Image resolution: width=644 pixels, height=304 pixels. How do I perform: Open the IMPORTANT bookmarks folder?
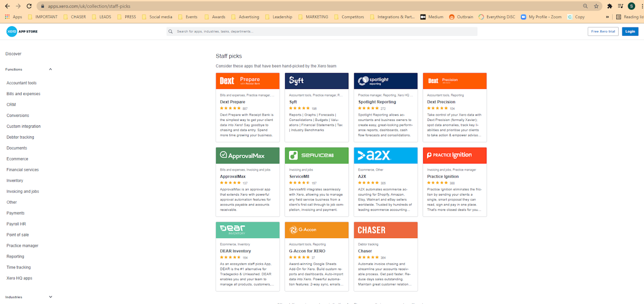tap(43, 17)
